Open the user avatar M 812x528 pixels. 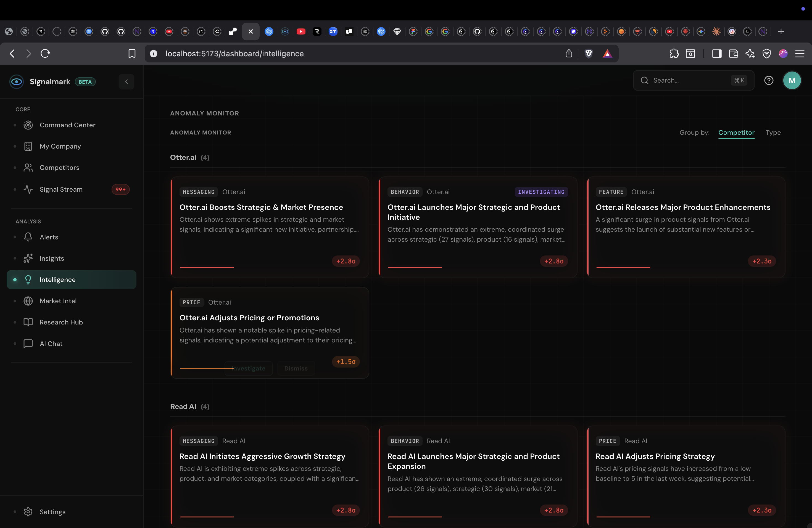[792, 80]
